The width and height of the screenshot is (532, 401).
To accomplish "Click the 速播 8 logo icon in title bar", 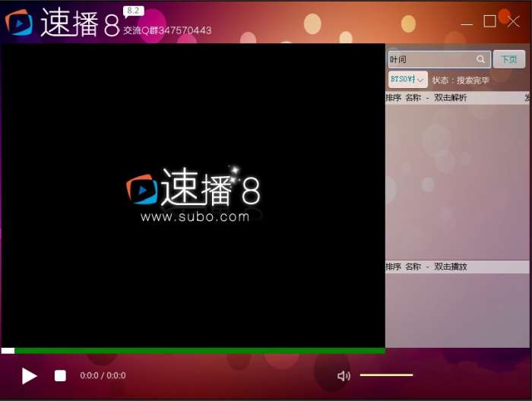I will click(19, 23).
